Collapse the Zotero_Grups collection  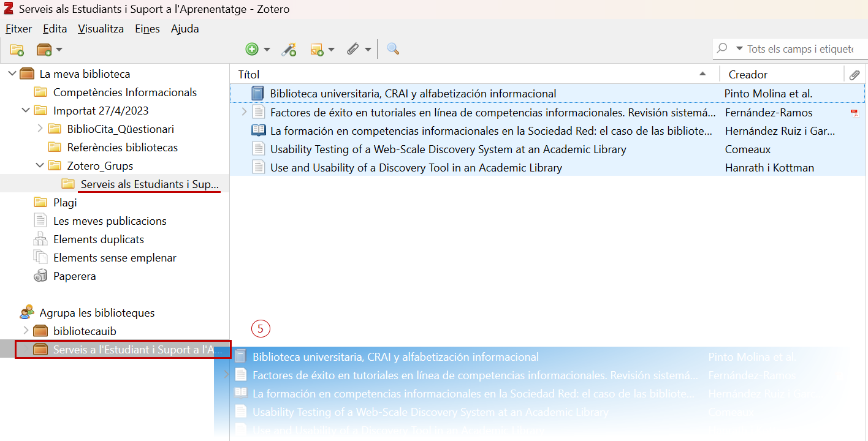(x=40, y=165)
